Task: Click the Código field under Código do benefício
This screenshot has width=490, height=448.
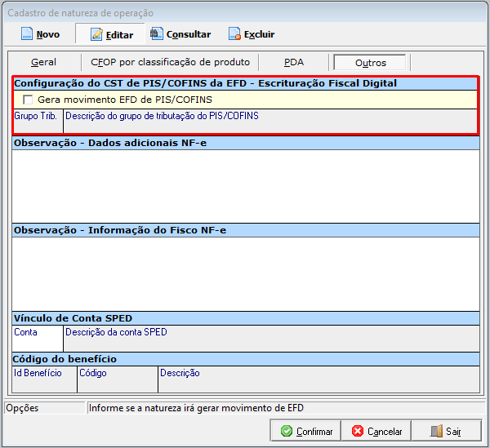Action: tap(117, 382)
